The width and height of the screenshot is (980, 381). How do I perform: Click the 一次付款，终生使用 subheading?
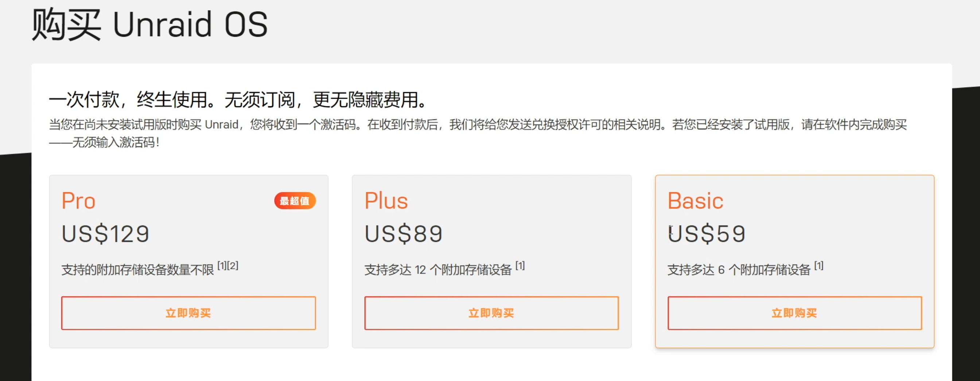[x=237, y=100]
